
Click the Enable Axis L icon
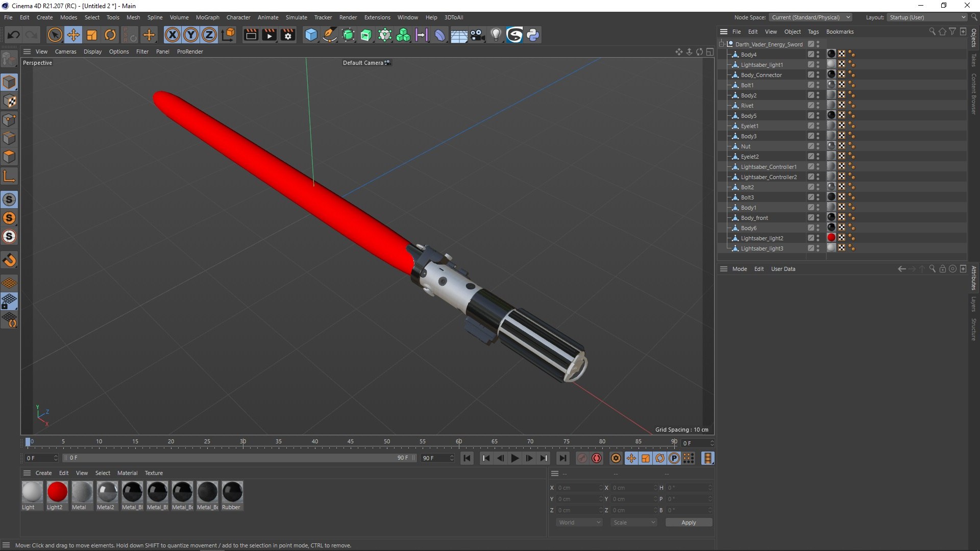[x=9, y=177]
